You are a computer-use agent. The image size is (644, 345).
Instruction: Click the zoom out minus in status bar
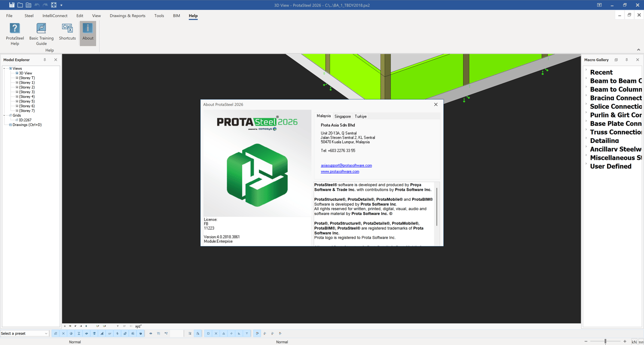coord(586,342)
